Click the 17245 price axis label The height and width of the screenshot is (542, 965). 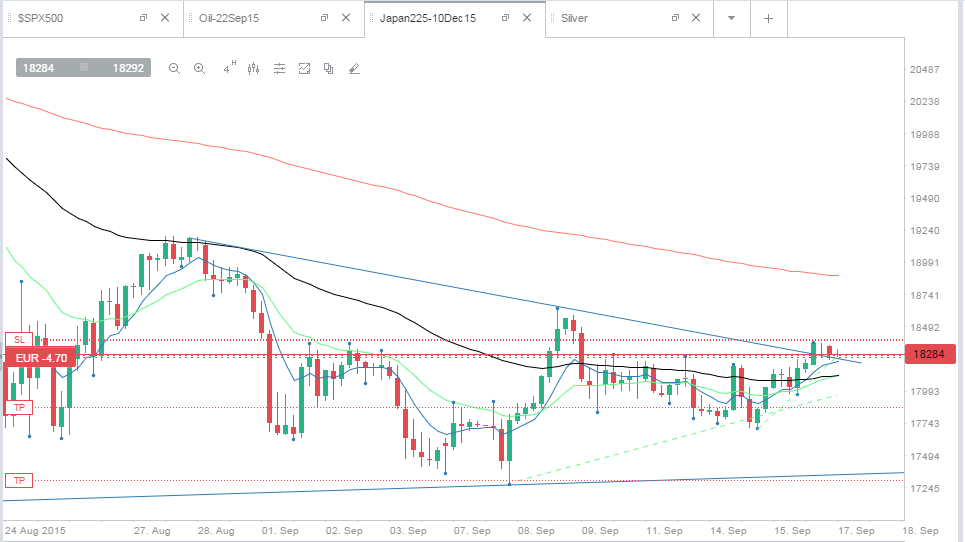point(924,488)
